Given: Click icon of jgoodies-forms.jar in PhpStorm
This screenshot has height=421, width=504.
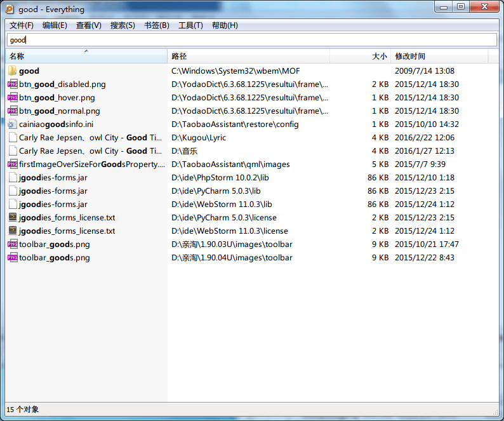Looking at the screenshot, I should tap(13, 178).
